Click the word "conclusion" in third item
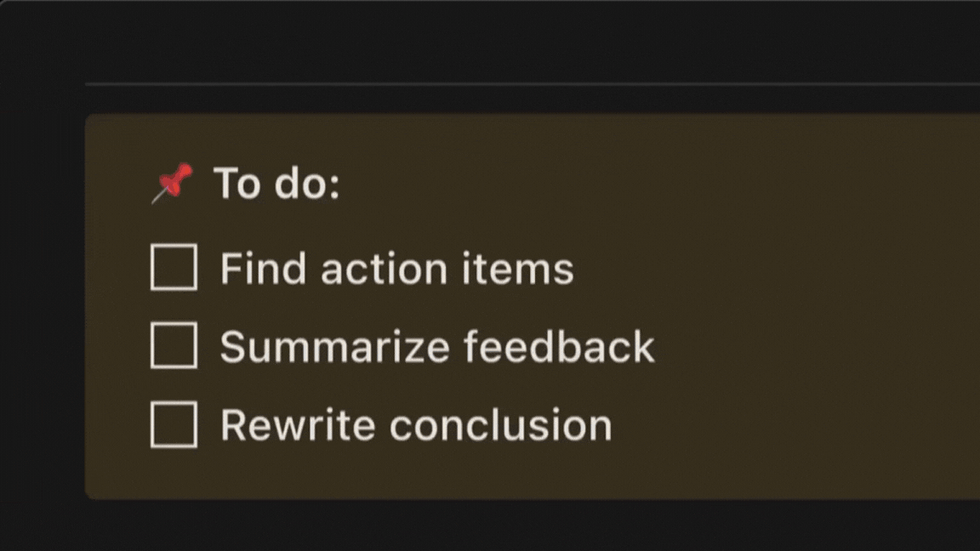Image resolution: width=980 pixels, height=551 pixels. (500, 425)
